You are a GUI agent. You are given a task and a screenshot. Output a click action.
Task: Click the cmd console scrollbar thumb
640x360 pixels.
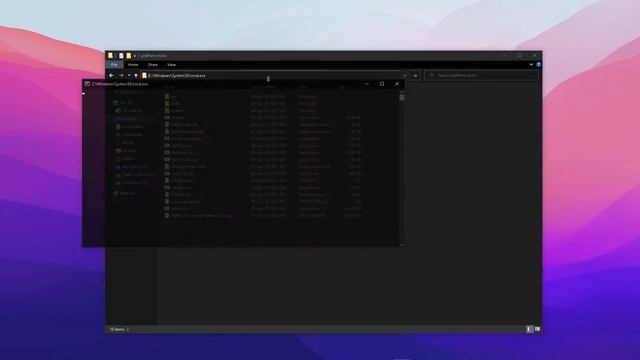(x=402, y=97)
